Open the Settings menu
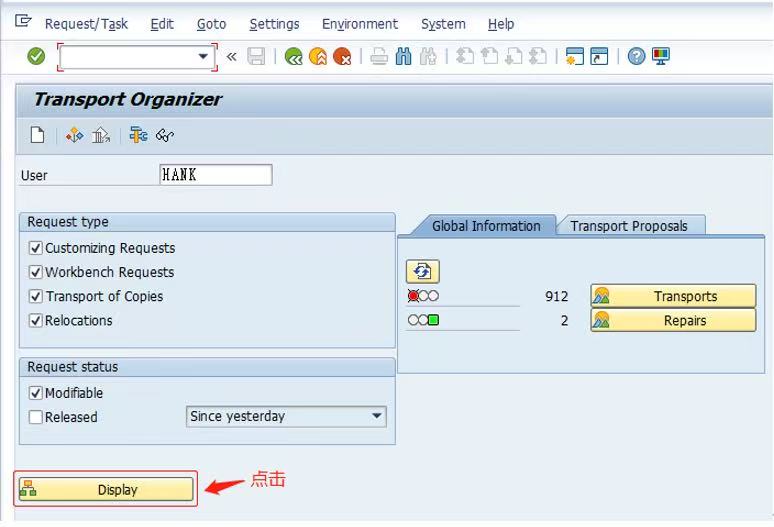 (x=274, y=24)
